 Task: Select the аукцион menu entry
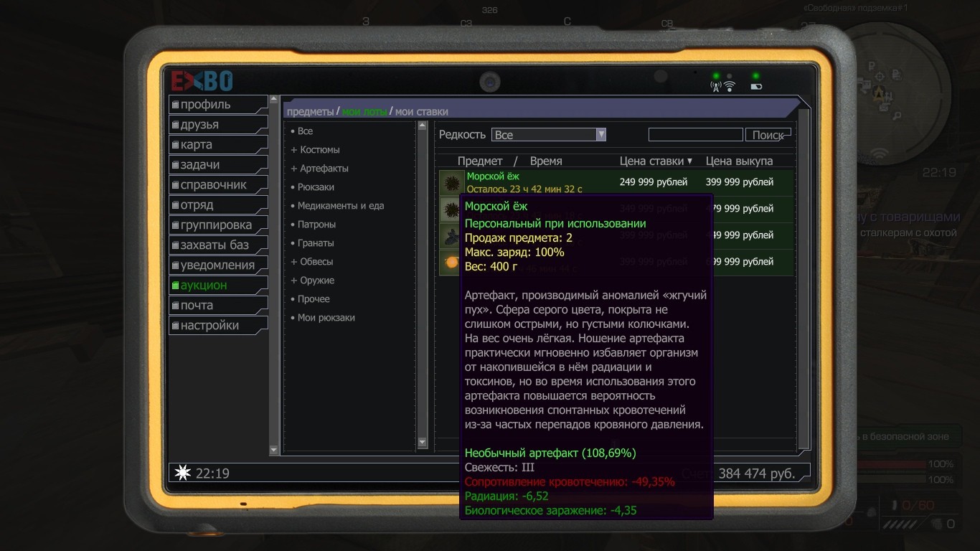click(x=218, y=286)
